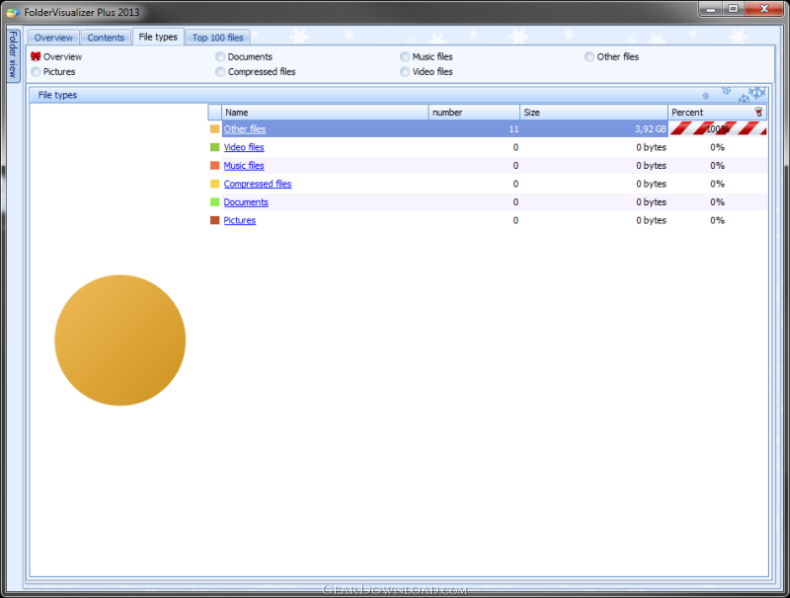
Task: Click the Documents light green swatch
Action: coord(215,202)
